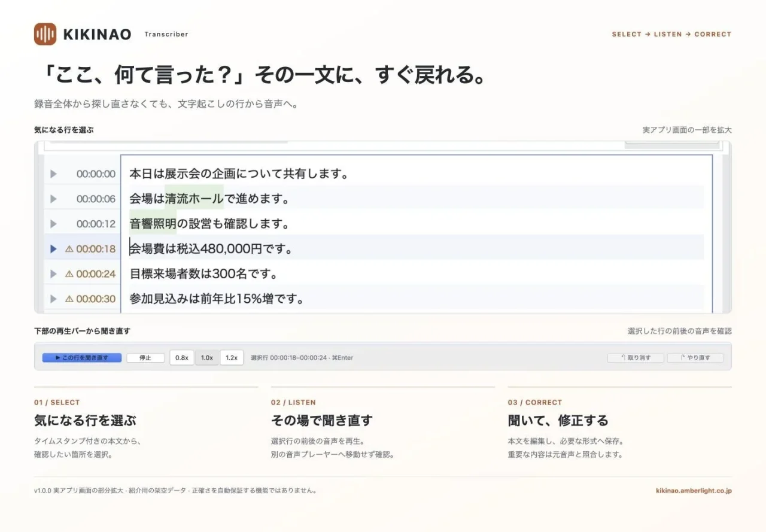Click the warning icon beside 00:00:30
This screenshot has width=766, height=532.
tap(69, 299)
